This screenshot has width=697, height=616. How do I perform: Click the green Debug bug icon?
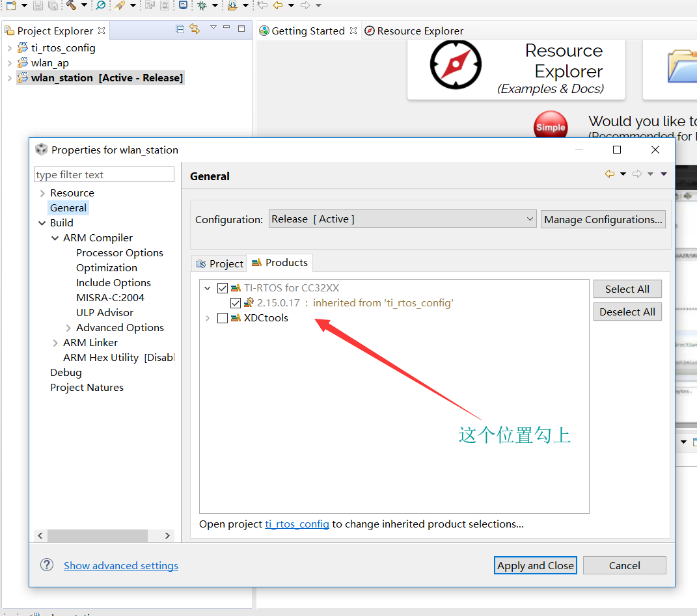[x=202, y=5]
